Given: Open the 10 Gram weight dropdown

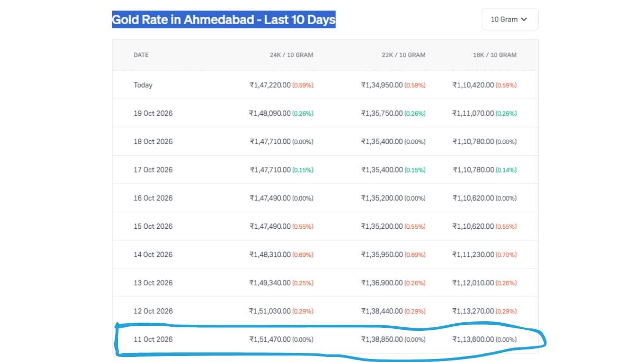Looking at the screenshot, I should (510, 19).
